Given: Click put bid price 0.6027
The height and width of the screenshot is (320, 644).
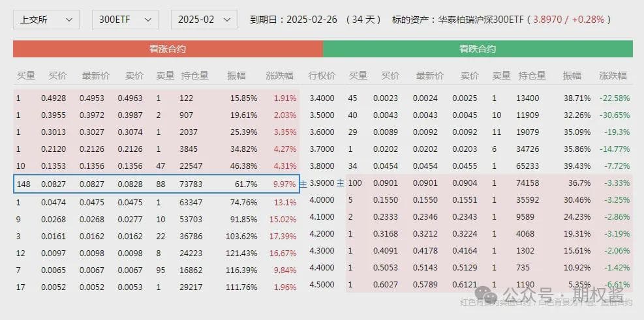Looking at the screenshot, I should tap(386, 285).
